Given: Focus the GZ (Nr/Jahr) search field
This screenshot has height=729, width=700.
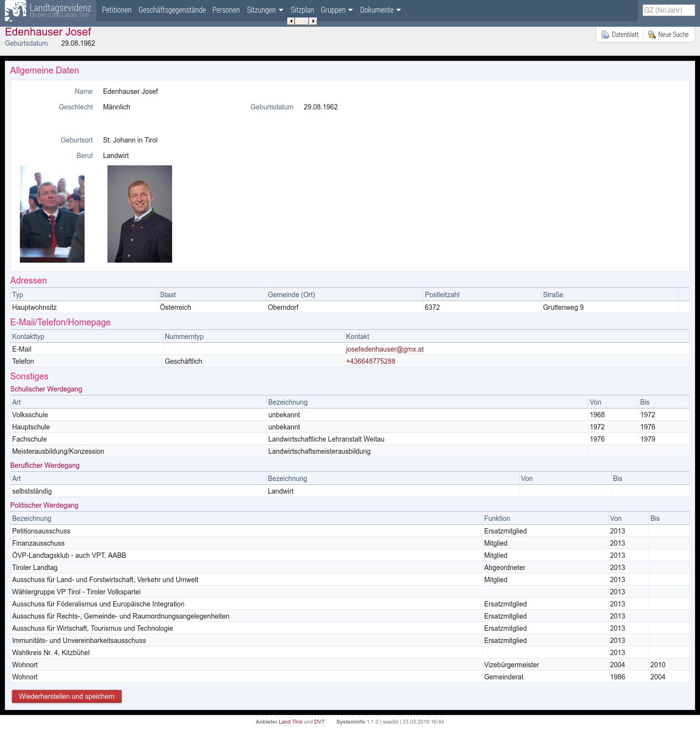Looking at the screenshot, I should coord(668,10).
